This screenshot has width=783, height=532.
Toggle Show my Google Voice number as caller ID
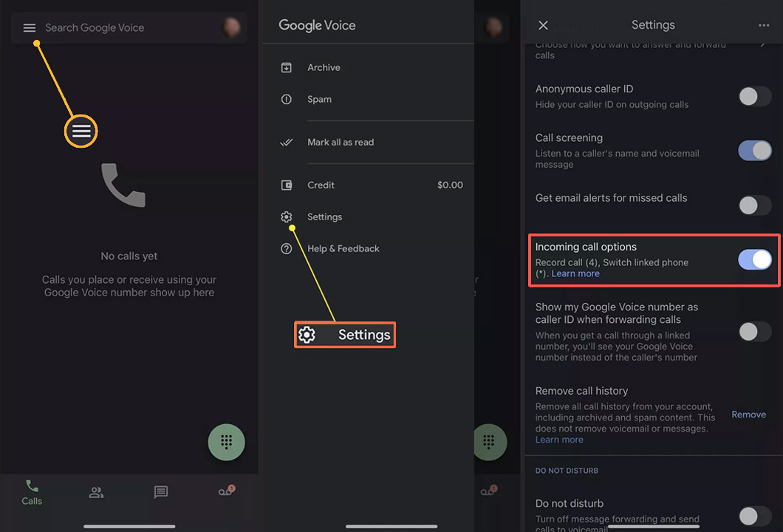[x=754, y=331]
